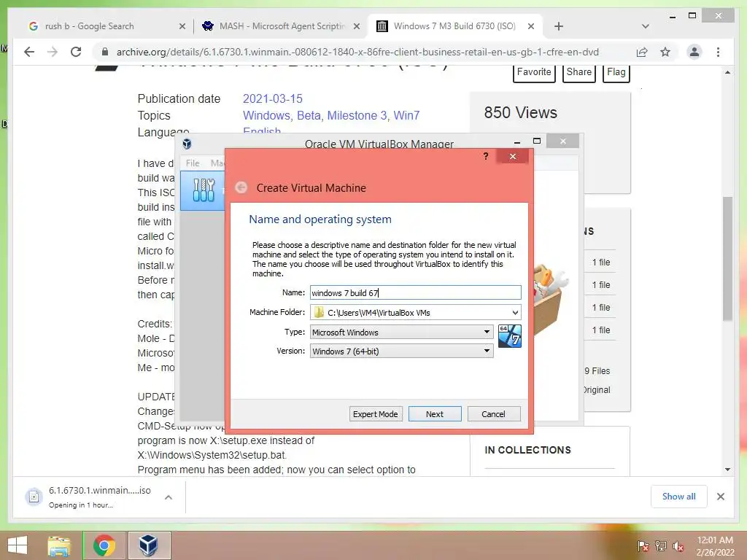Go back in Chrome browser
The image size is (747, 560).
29,52
